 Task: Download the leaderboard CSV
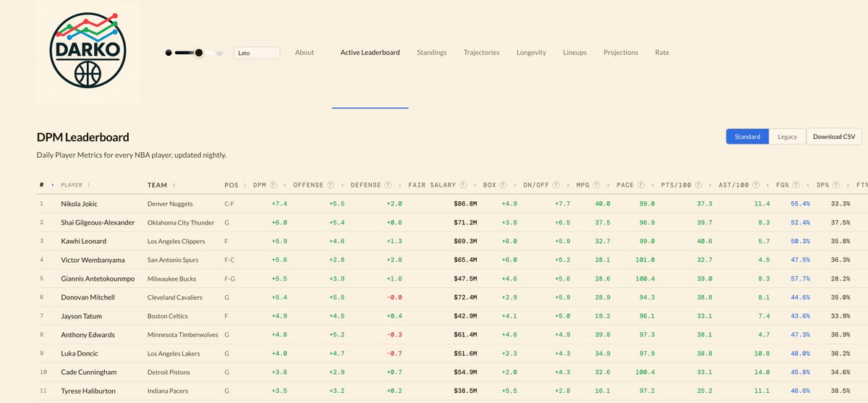coord(834,136)
